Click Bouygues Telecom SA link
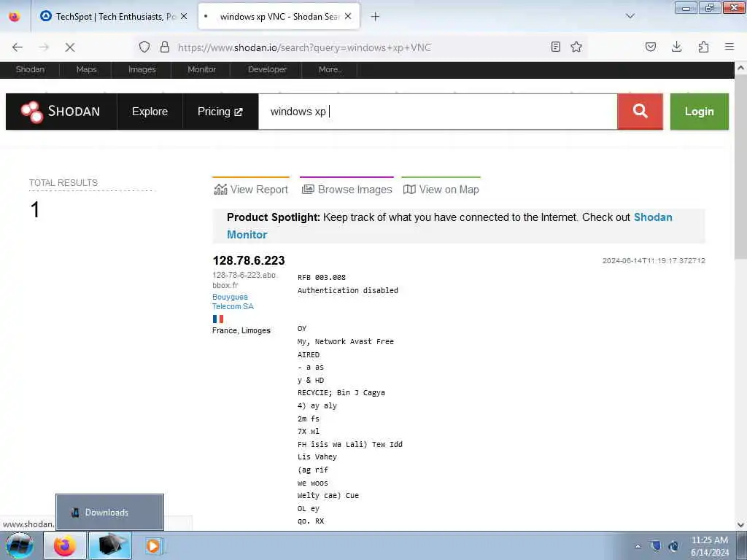The width and height of the screenshot is (747, 560). 233,301
